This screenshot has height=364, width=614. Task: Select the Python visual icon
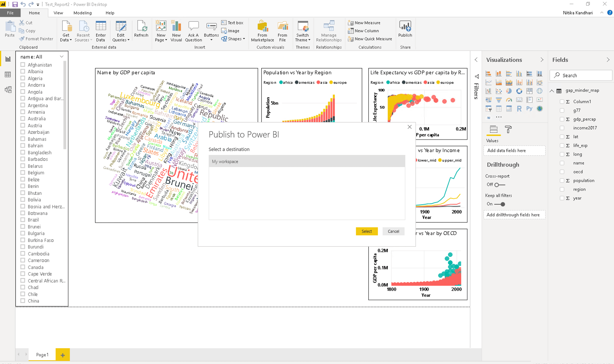(529, 108)
